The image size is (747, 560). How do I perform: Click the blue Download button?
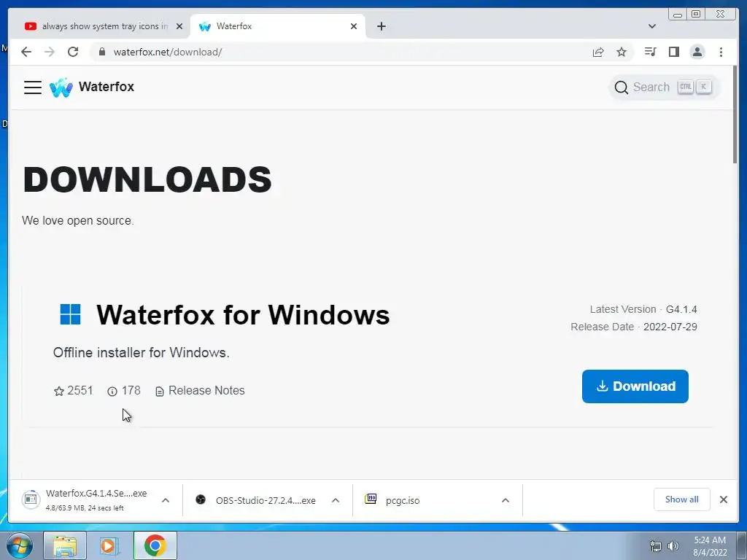click(x=635, y=386)
